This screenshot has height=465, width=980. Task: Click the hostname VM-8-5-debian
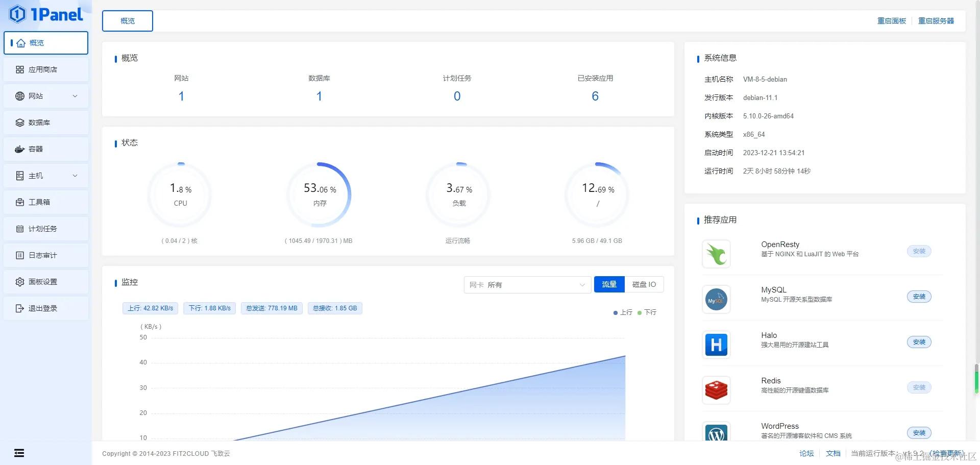click(765, 79)
